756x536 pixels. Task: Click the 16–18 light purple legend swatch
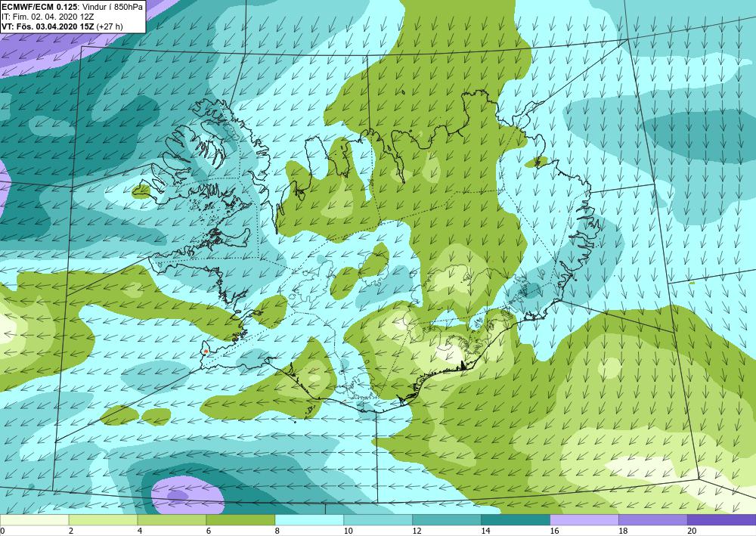click(x=584, y=520)
